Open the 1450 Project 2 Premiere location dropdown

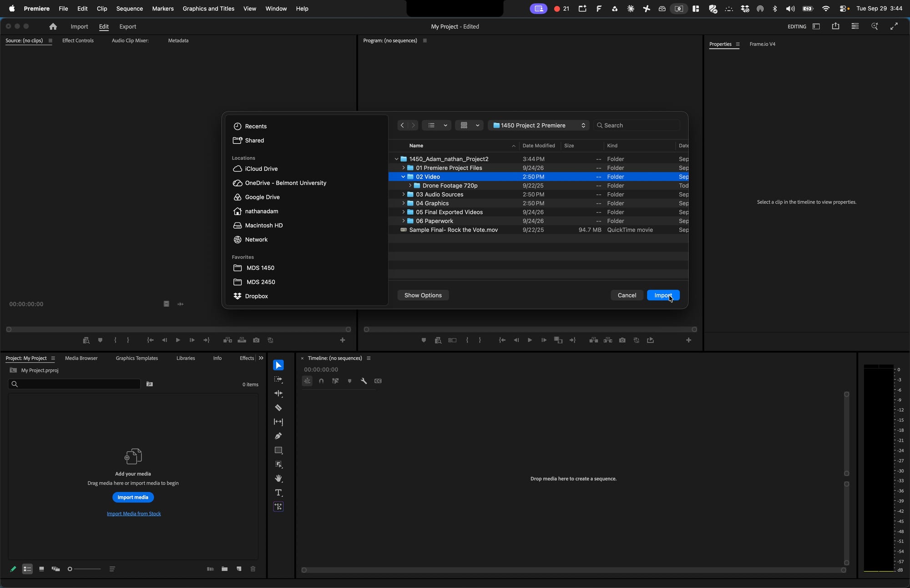pyautogui.click(x=539, y=126)
